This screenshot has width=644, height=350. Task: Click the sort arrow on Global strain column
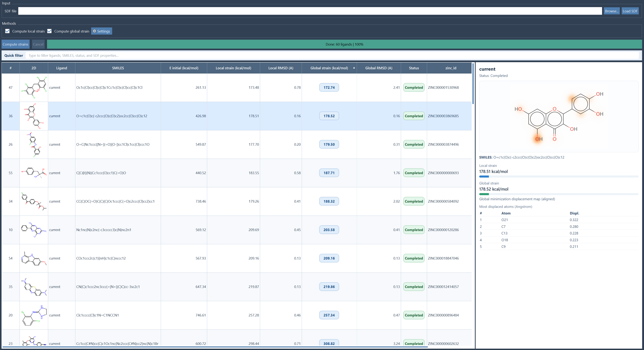pos(354,68)
